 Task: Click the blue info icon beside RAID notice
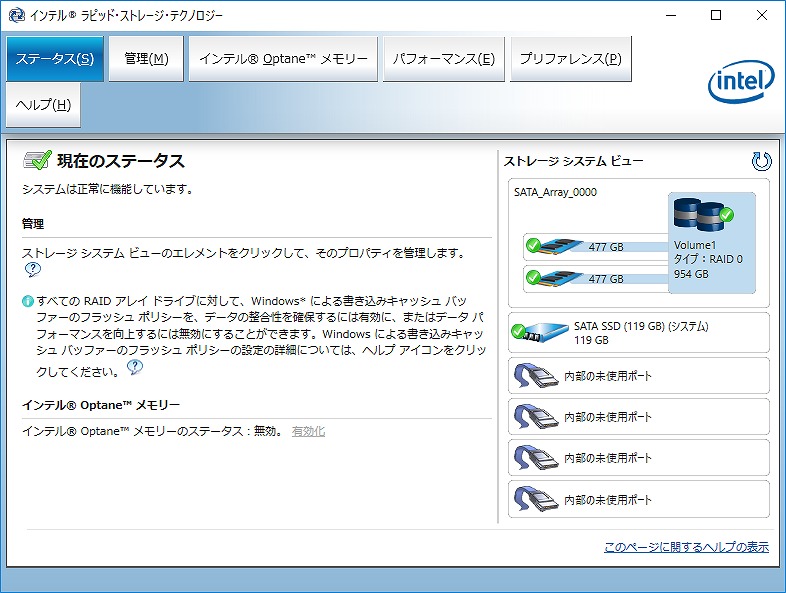(28, 301)
